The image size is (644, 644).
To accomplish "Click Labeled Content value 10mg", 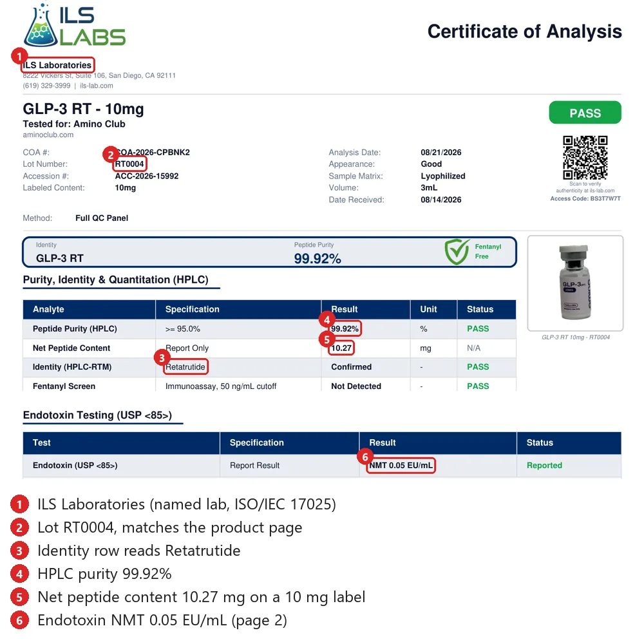I will tap(126, 187).
